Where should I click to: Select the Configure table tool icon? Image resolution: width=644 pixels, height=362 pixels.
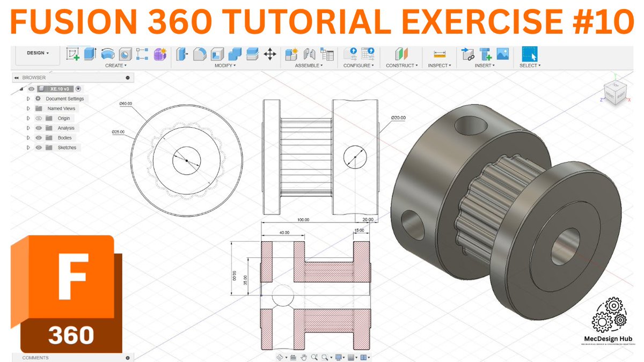(368, 54)
